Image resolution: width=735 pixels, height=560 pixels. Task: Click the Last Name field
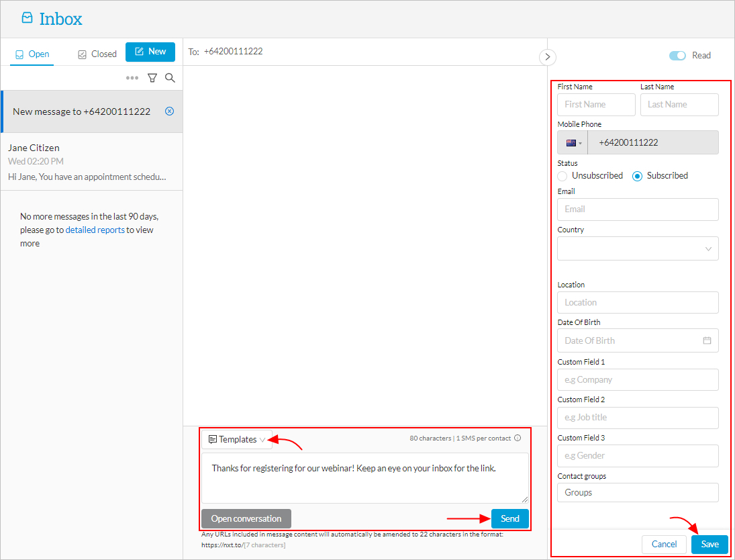(x=679, y=105)
